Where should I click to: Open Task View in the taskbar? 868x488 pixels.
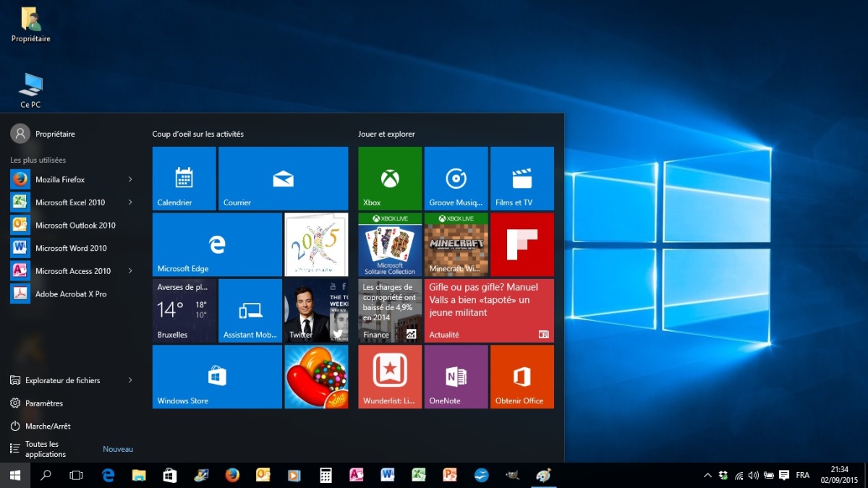point(76,475)
